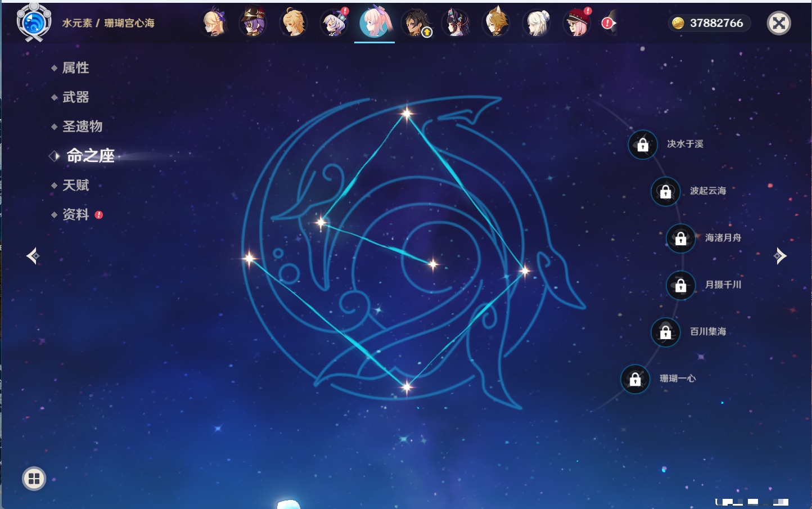
Task: Click the lock icon beside 波起云海
Action: [665, 191]
